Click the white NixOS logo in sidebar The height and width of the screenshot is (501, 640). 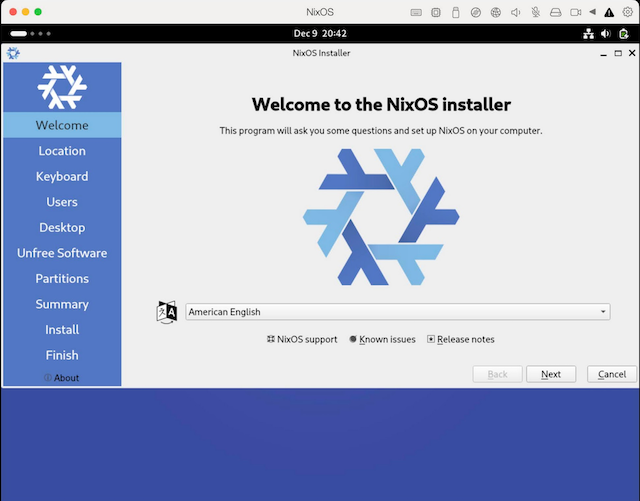click(62, 87)
